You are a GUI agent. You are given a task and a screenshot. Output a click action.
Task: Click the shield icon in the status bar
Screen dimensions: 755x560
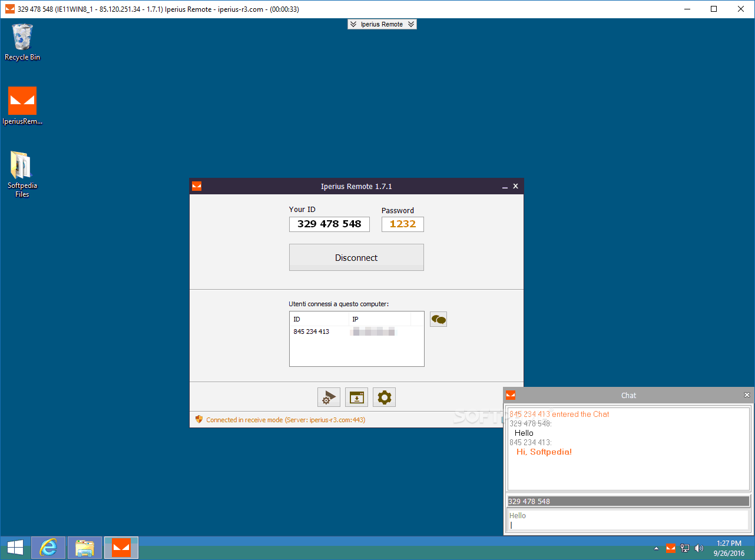click(x=199, y=420)
